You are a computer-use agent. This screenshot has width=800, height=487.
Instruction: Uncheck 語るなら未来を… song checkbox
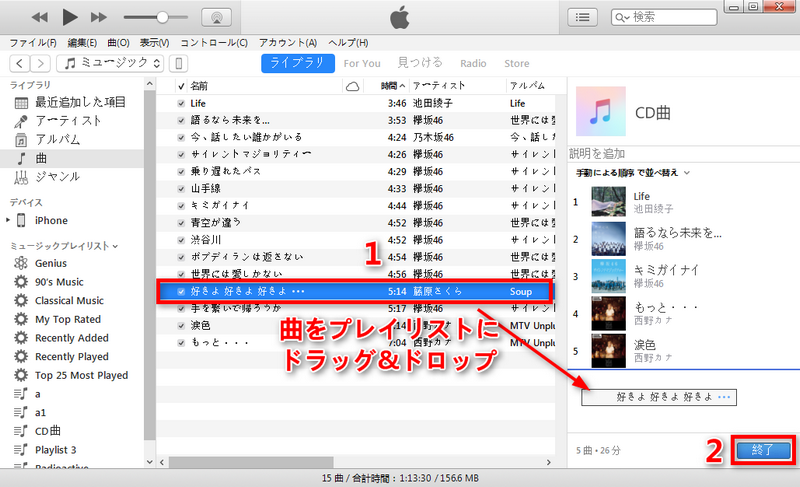[x=181, y=120]
